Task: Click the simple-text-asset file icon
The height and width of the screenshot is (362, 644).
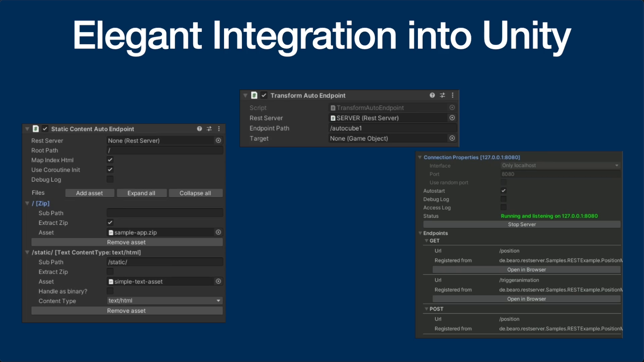Action: point(111,282)
